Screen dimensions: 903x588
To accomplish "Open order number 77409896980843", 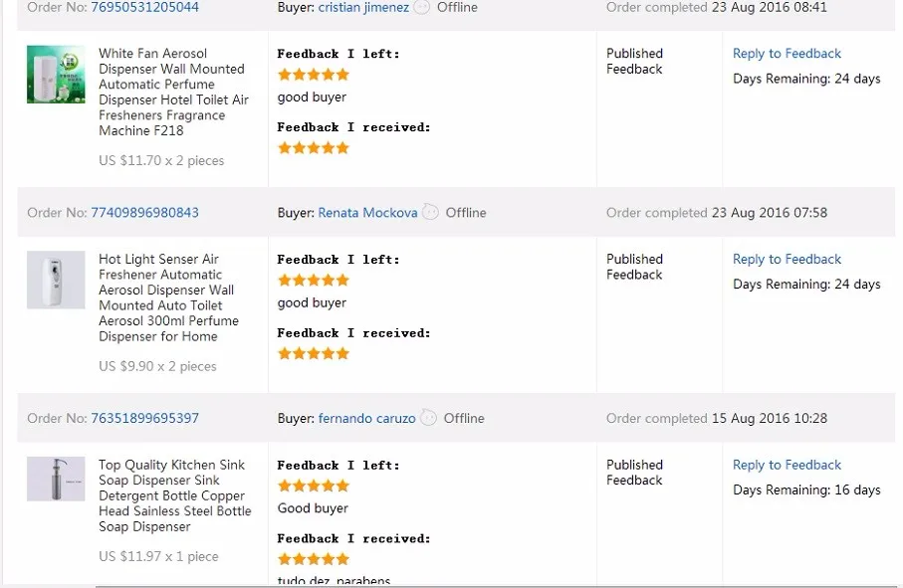I will coord(144,212).
